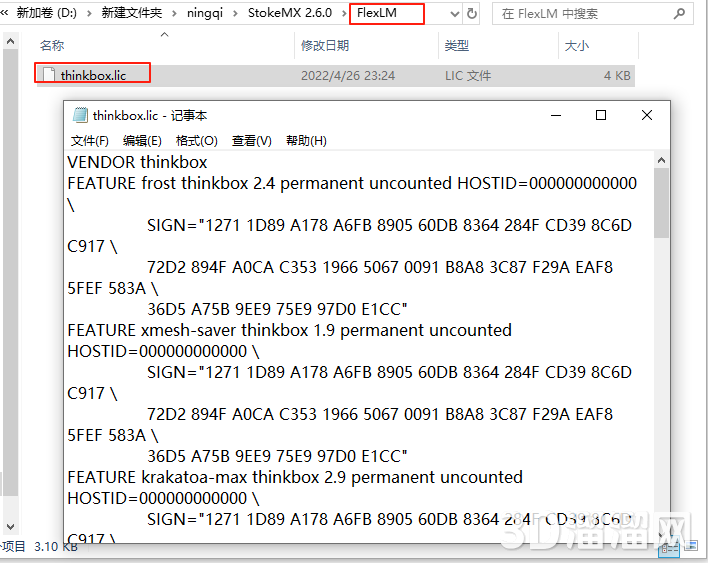Click the 2022/4/26 23:24 date cell

348,75
